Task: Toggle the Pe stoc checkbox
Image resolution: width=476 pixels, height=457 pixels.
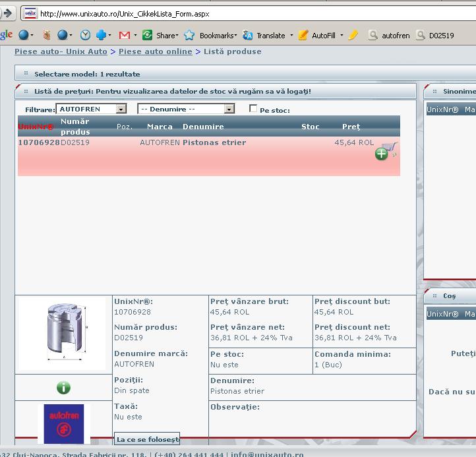Action: pos(253,108)
